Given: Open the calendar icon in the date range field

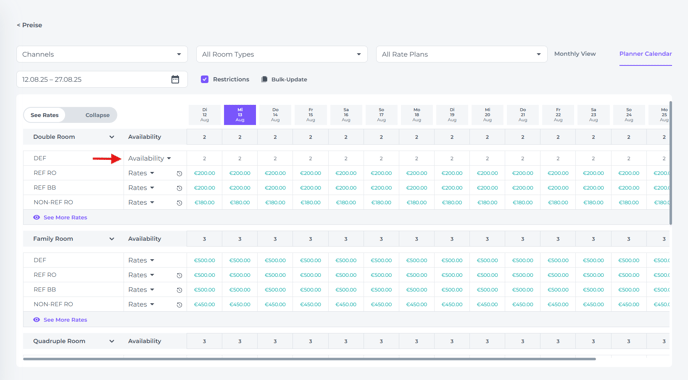Looking at the screenshot, I should tap(175, 79).
